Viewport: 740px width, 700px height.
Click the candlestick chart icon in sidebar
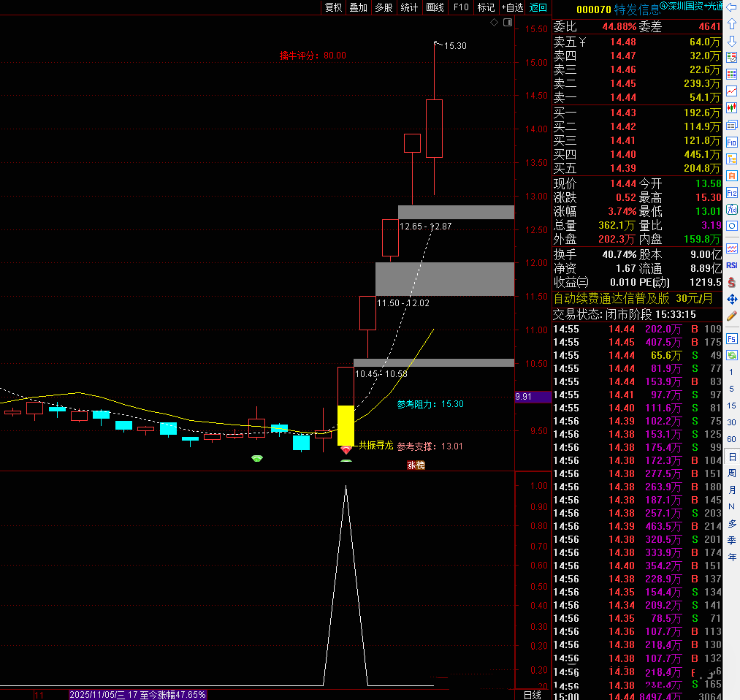[731, 108]
